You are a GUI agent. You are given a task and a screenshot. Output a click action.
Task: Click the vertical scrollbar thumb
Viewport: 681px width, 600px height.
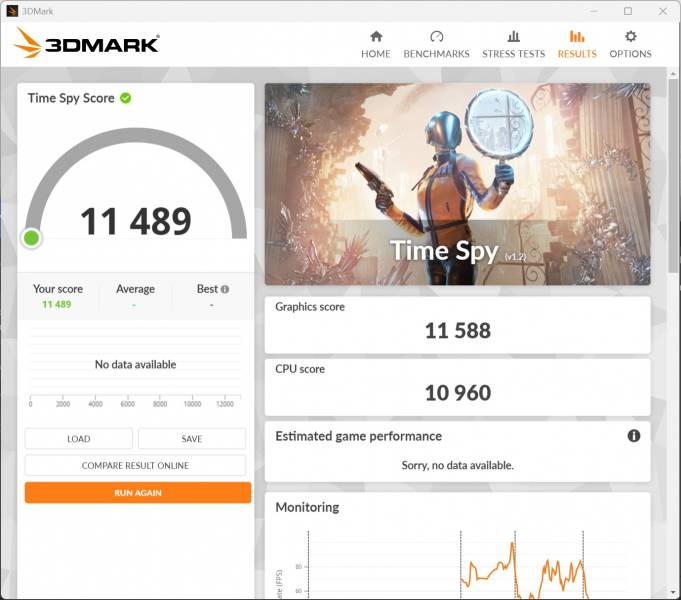click(672, 174)
